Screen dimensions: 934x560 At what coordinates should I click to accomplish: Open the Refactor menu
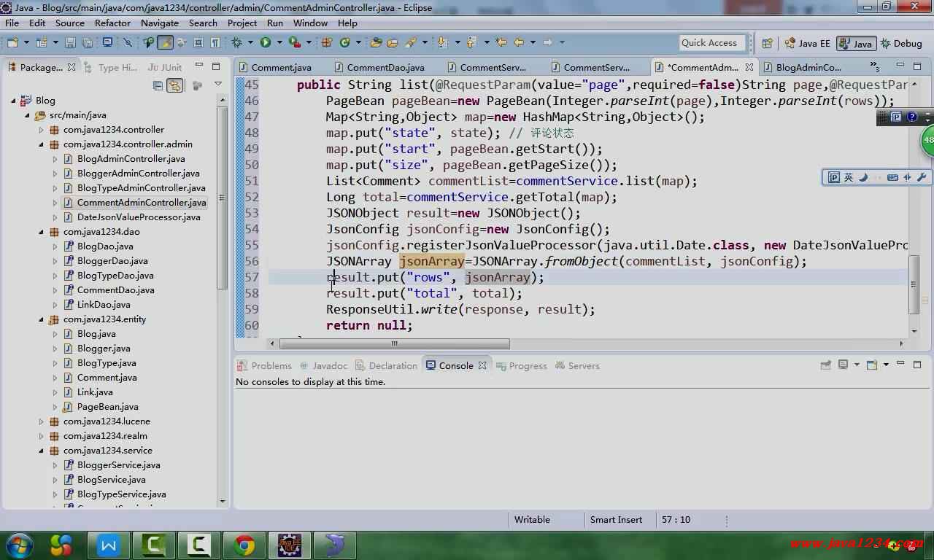[x=112, y=23]
